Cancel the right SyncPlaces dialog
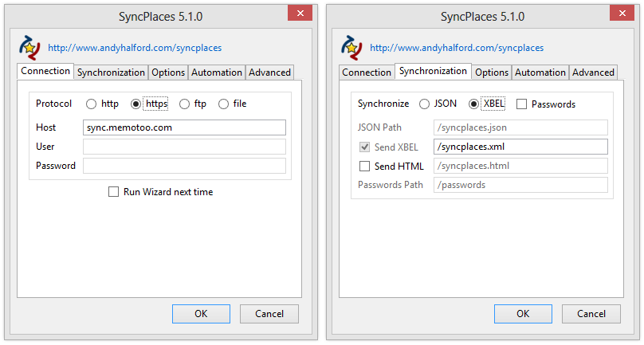The height and width of the screenshot is (345, 644). 591,314
